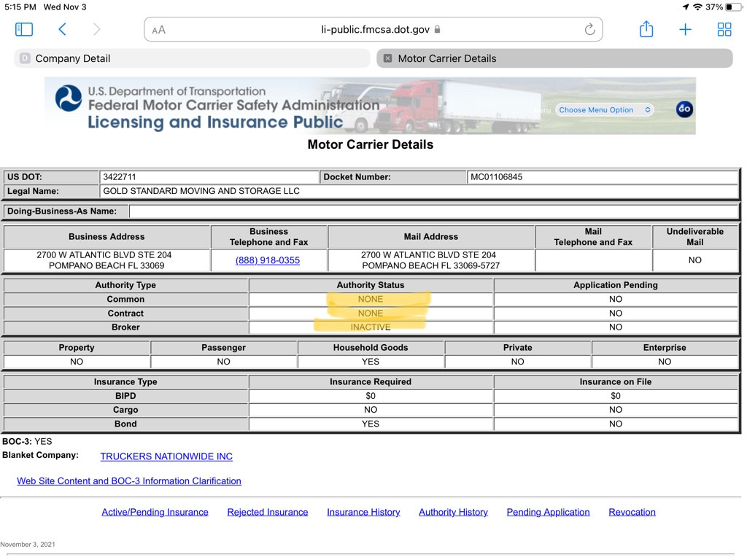Open the Share sheet icon
The width and height of the screenshot is (747, 560).
pyautogui.click(x=646, y=29)
